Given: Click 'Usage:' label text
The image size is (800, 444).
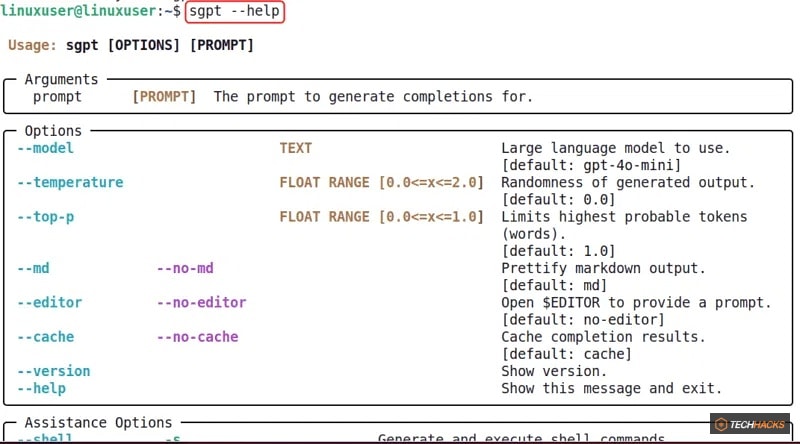Looking at the screenshot, I should pos(32,45).
